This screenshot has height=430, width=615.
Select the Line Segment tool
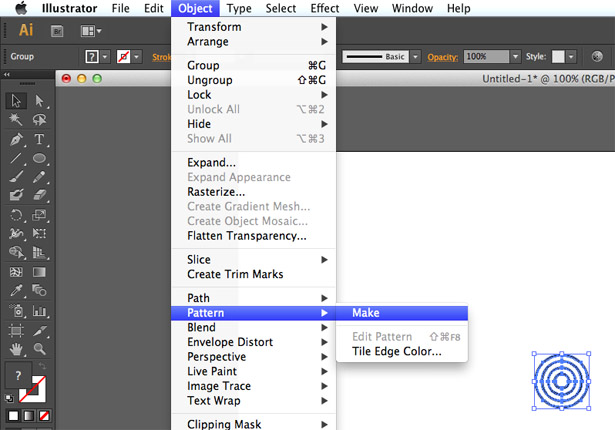pos(16,158)
